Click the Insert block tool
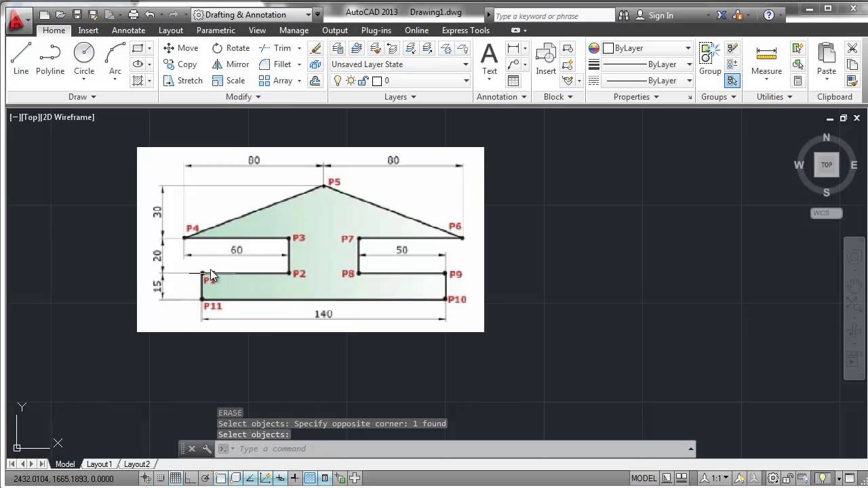The width and height of the screenshot is (868, 488). 546,59
